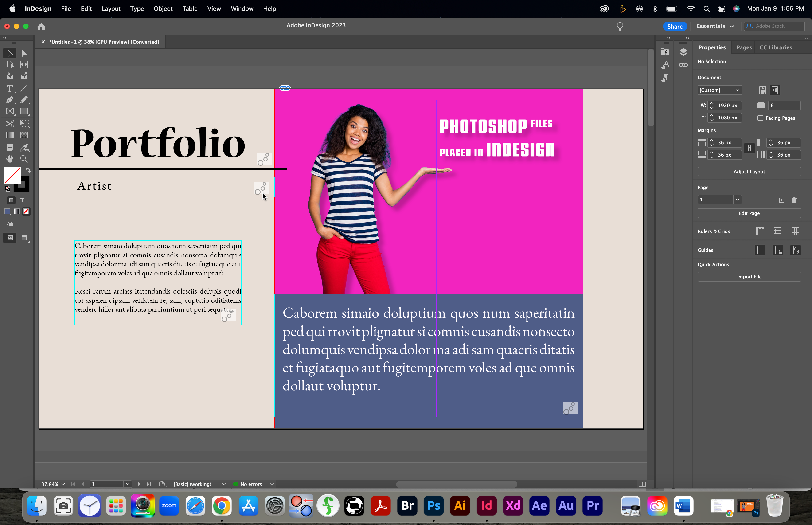Expand the left Tools panel arrows
812x525 pixels.
point(5,38)
